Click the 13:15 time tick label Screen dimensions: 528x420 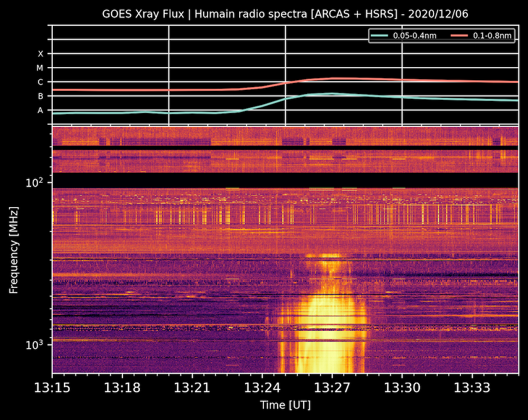point(52,388)
